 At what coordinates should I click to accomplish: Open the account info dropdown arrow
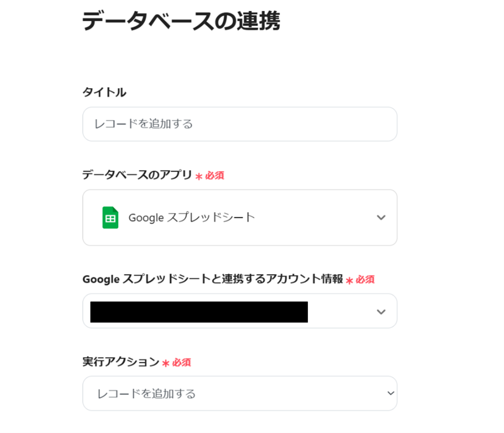pyautogui.click(x=381, y=312)
